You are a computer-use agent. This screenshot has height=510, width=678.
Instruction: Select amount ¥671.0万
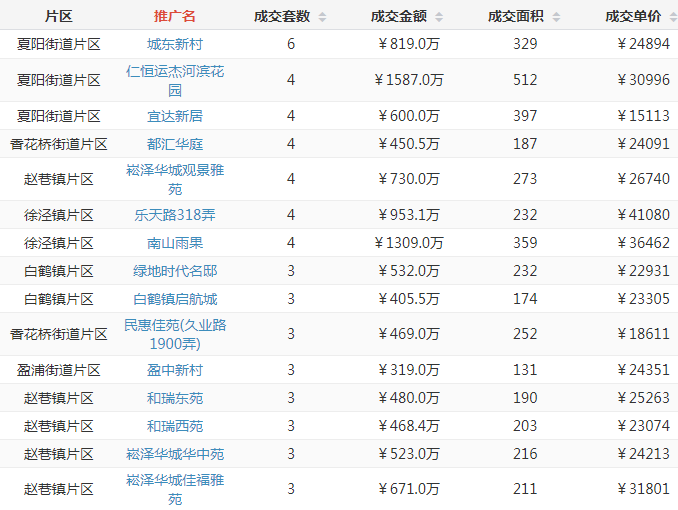coord(409,489)
